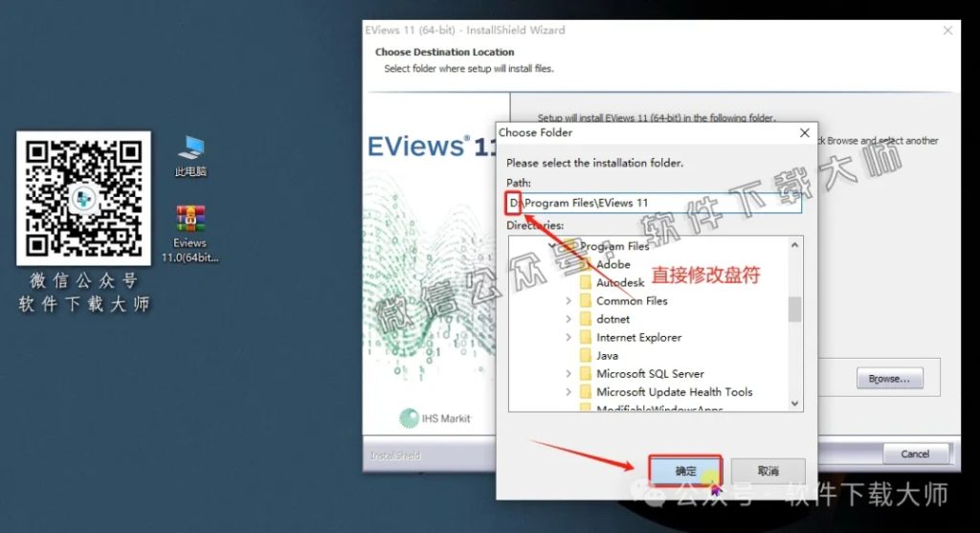Expand the Internet Explorer tree node

[x=568, y=337]
